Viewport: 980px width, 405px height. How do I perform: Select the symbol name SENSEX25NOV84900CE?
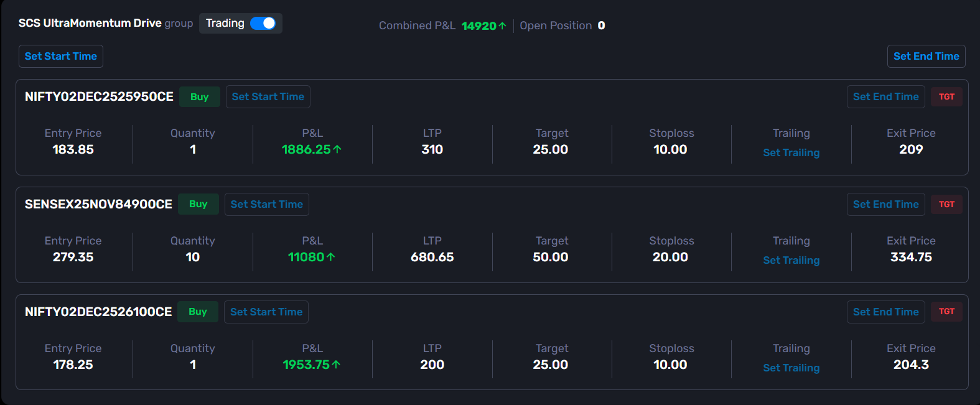point(98,204)
